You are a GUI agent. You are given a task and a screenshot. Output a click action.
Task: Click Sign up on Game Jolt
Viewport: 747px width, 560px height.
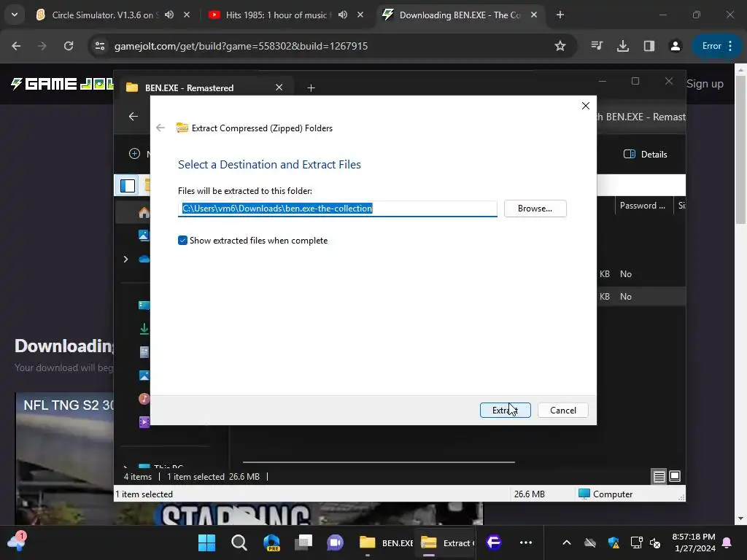pyautogui.click(x=705, y=84)
